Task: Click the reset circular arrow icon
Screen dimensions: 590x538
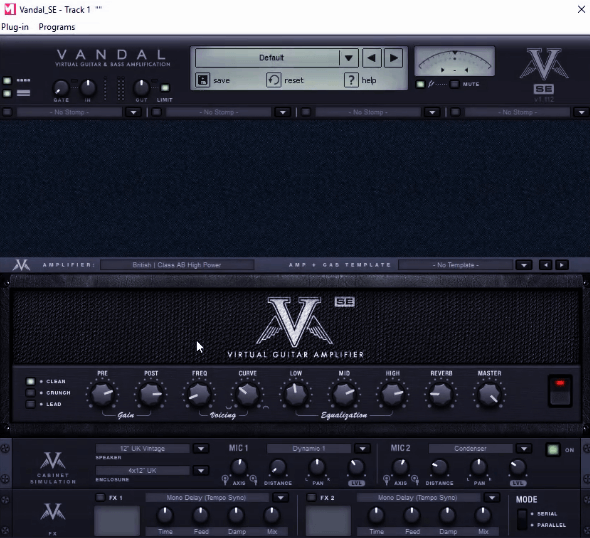Action: click(274, 80)
